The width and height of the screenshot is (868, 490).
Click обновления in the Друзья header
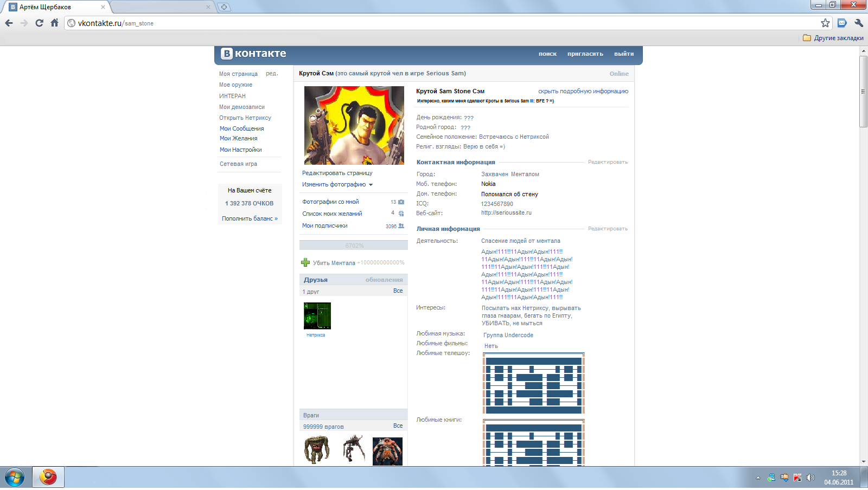(384, 280)
